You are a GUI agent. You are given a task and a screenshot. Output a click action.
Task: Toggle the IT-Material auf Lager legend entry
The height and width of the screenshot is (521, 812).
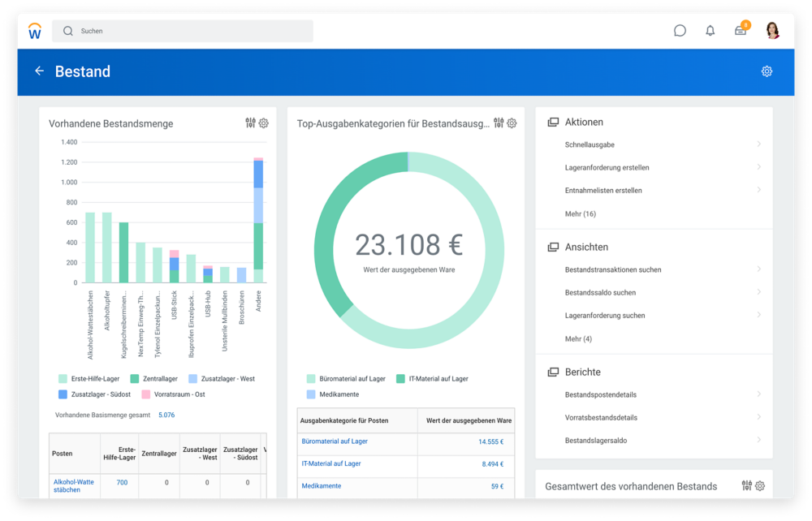431,378
